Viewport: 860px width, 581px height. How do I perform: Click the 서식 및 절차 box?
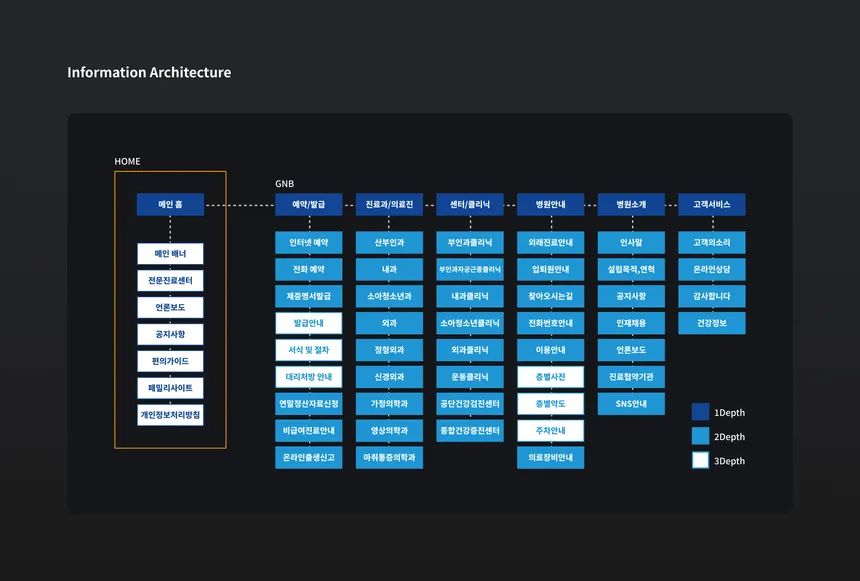309,350
